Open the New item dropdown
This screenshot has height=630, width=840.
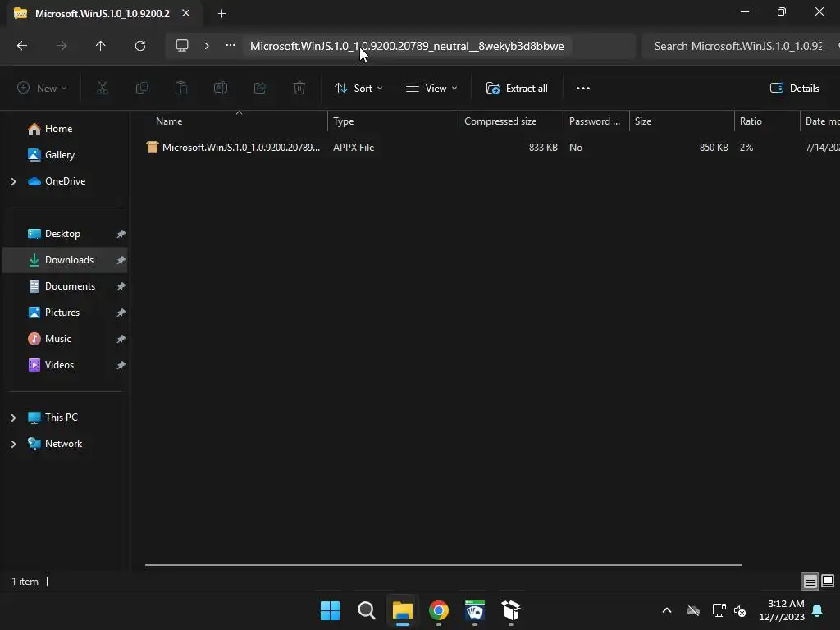click(x=43, y=89)
